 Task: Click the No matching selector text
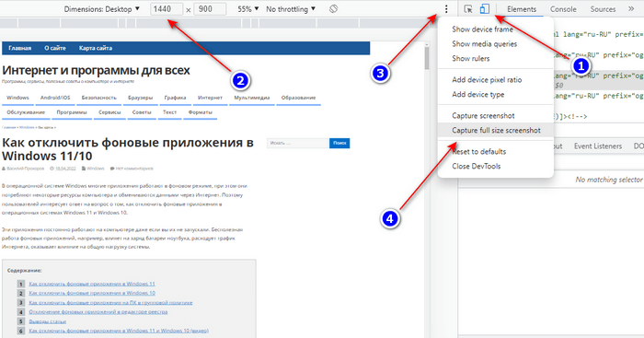pyautogui.click(x=609, y=180)
